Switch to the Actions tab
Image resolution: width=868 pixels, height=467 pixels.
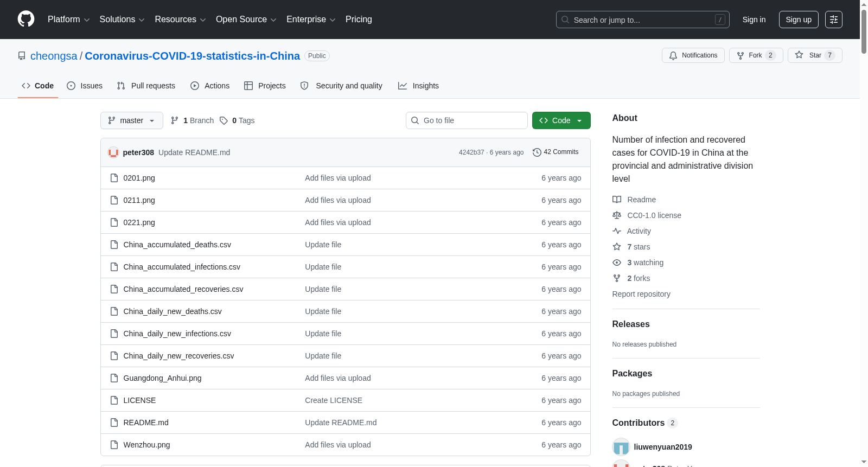[x=210, y=86]
